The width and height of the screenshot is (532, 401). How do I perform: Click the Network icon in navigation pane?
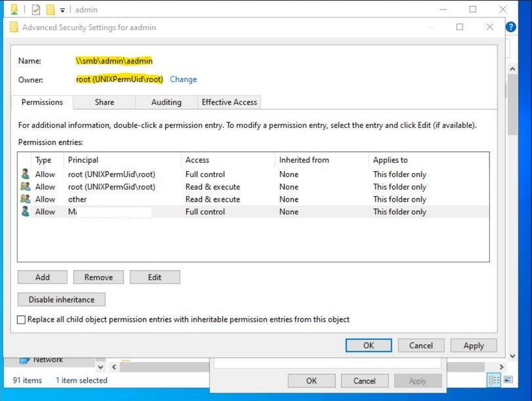point(25,360)
